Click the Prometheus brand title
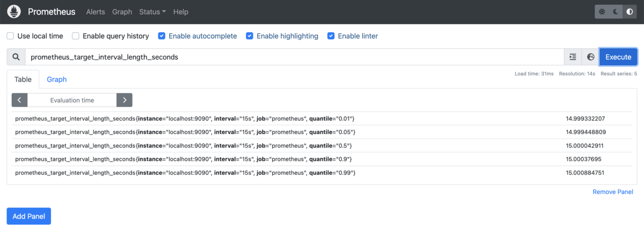 pyautogui.click(x=52, y=12)
